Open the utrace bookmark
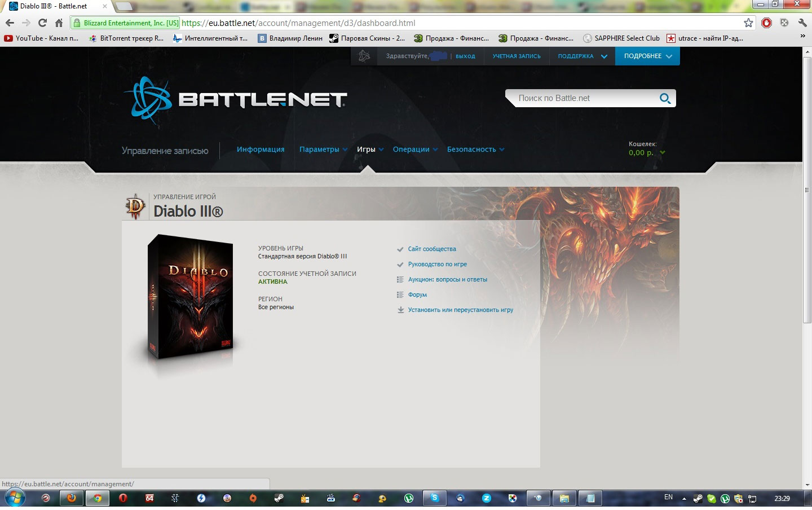 click(x=705, y=38)
